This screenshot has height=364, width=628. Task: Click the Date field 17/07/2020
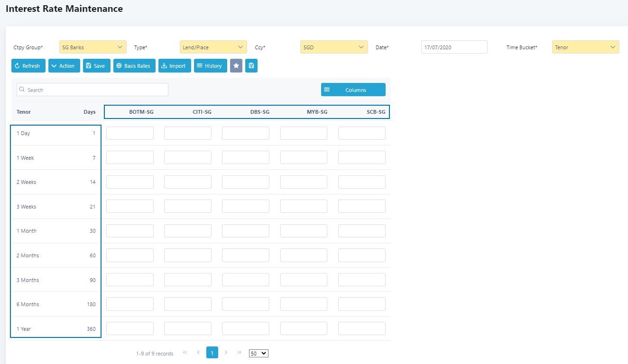(x=454, y=47)
